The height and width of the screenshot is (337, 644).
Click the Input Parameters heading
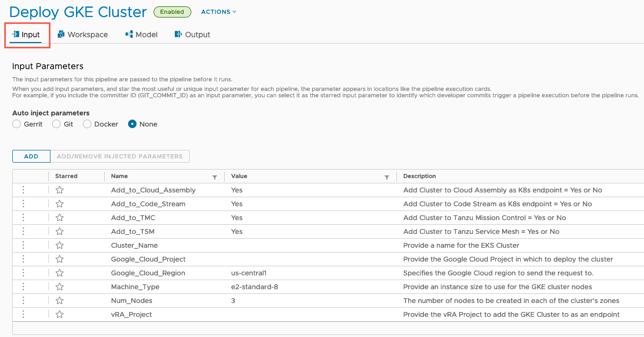48,66
